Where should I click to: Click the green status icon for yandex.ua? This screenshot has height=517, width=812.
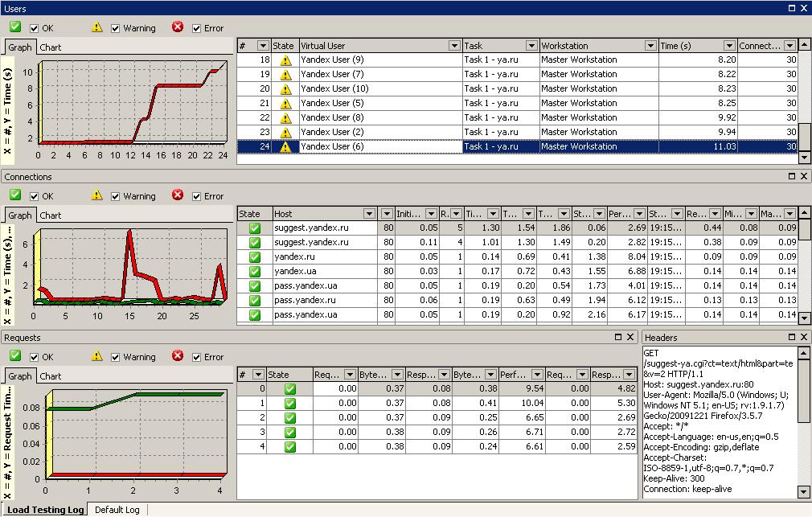255,272
